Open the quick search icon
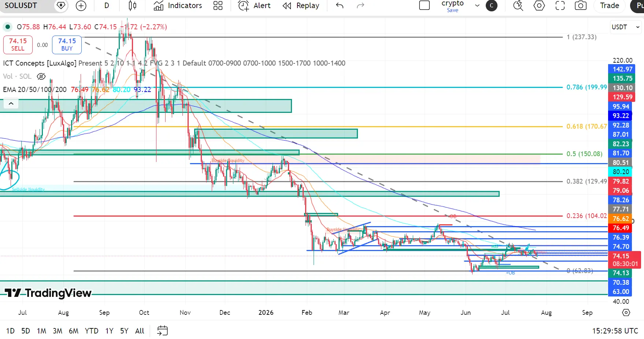The height and width of the screenshot is (339, 644). pyautogui.click(x=518, y=5)
